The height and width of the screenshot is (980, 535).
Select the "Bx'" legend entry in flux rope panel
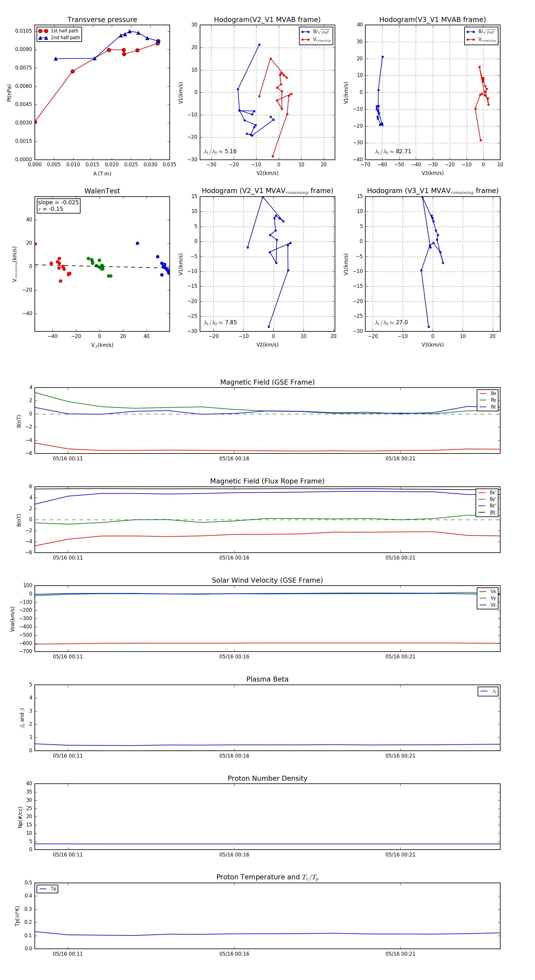(487, 492)
